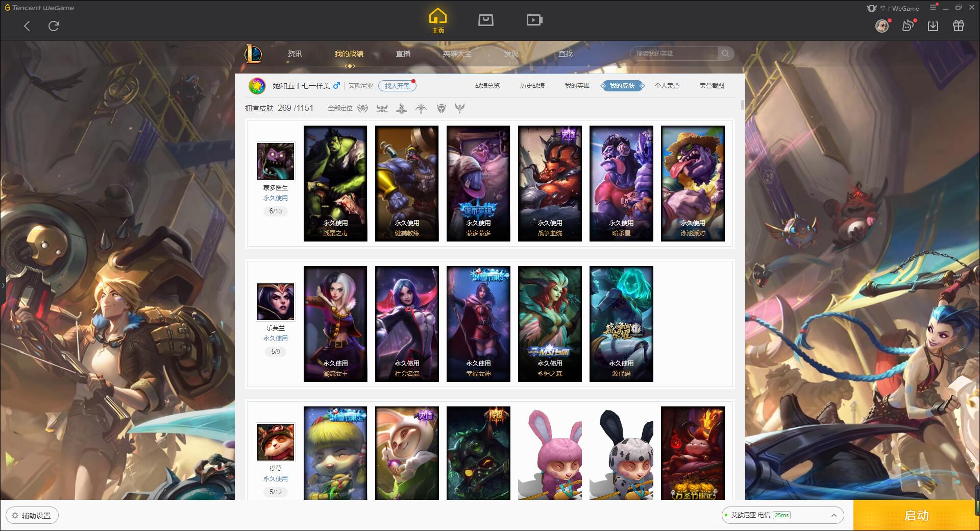Open the 暗杀星 skin card
Image resolution: width=980 pixels, height=531 pixels.
[x=621, y=183]
